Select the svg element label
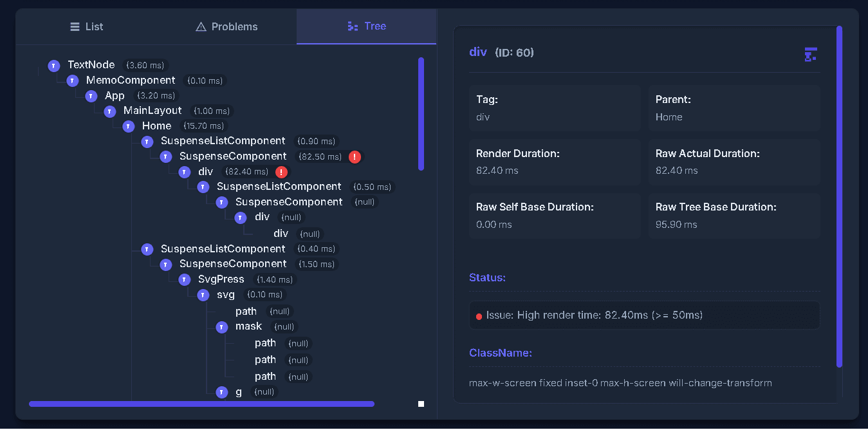 [226, 295]
